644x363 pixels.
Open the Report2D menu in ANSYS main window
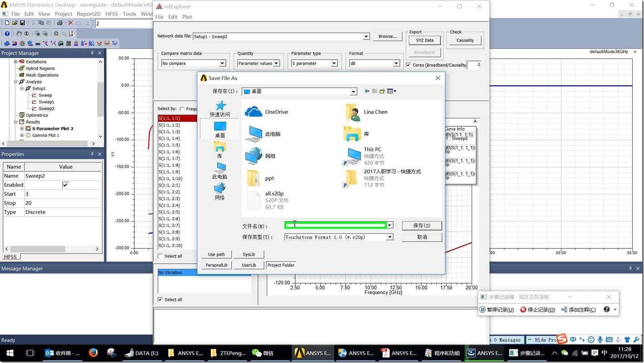pos(89,14)
